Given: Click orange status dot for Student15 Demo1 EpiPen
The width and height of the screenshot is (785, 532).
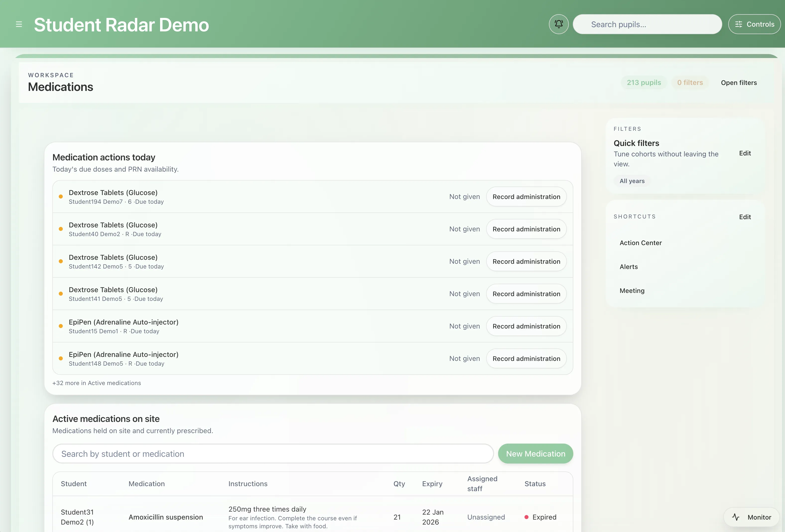Looking at the screenshot, I should (x=61, y=326).
